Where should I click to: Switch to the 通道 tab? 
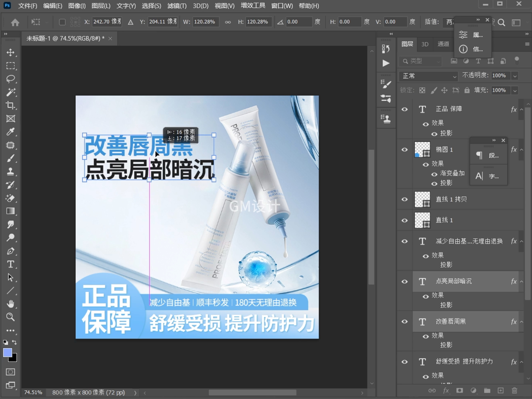pyautogui.click(x=443, y=44)
